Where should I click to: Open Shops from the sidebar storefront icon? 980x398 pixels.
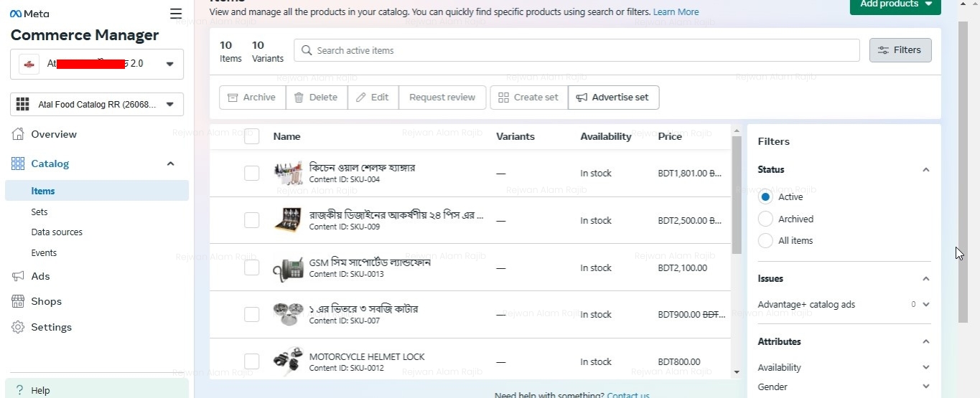click(x=18, y=301)
